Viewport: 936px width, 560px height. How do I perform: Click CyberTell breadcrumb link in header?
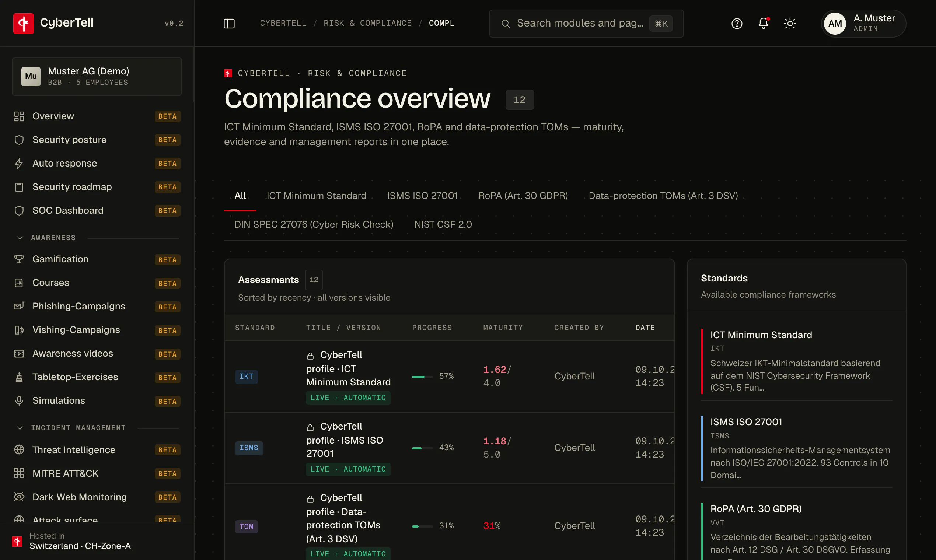[x=283, y=24]
